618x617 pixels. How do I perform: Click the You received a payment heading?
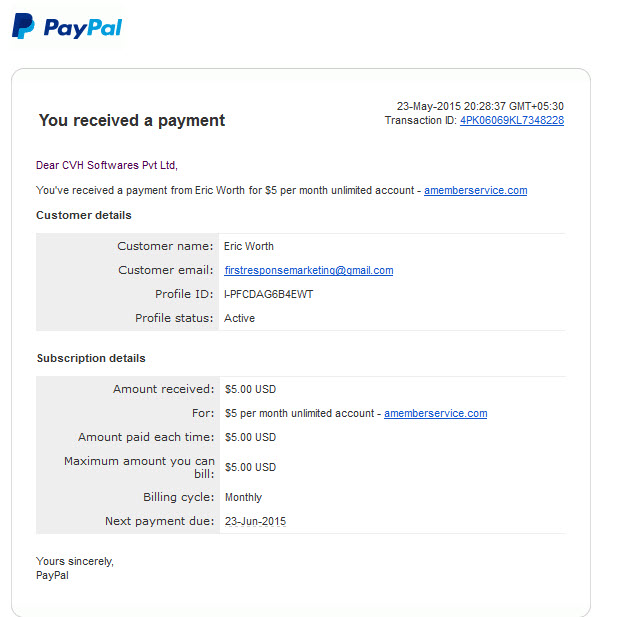132,120
